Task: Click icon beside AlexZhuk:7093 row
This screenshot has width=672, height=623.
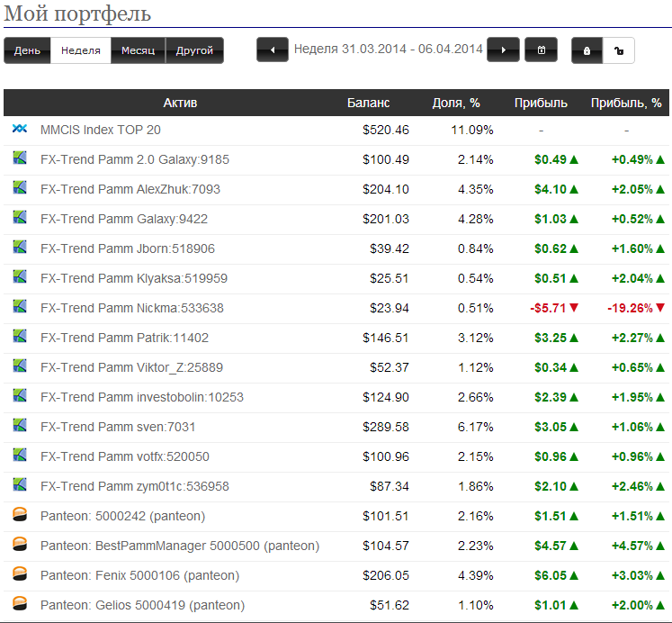Action: click(20, 187)
